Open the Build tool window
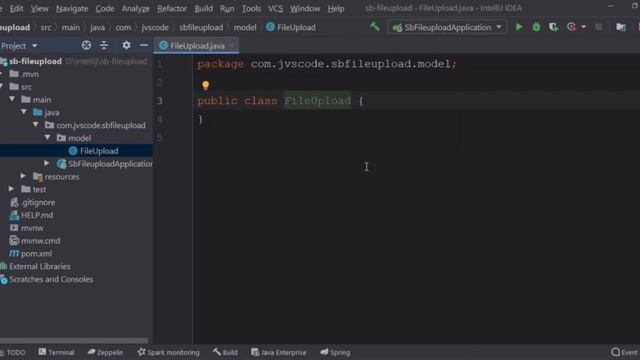 click(x=225, y=352)
